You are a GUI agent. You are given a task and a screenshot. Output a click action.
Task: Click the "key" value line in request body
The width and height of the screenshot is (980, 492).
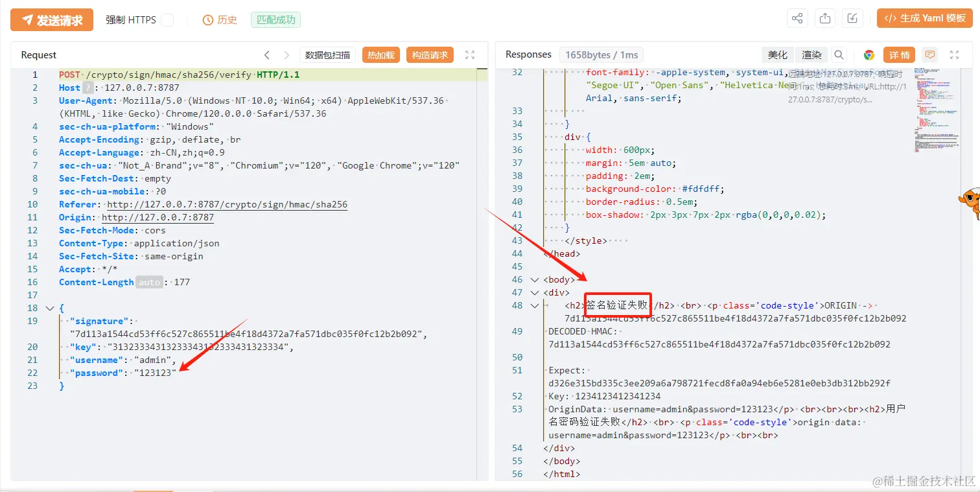(x=181, y=347)
